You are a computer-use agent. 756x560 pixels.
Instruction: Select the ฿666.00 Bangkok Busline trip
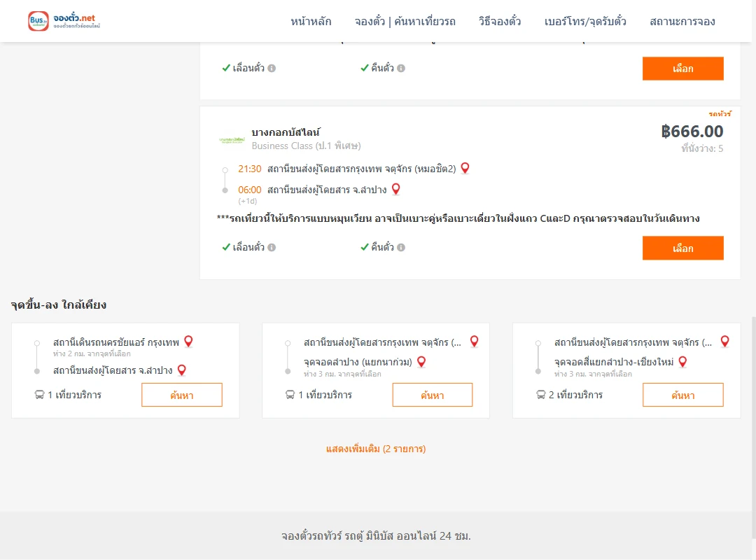coord(682,248)
